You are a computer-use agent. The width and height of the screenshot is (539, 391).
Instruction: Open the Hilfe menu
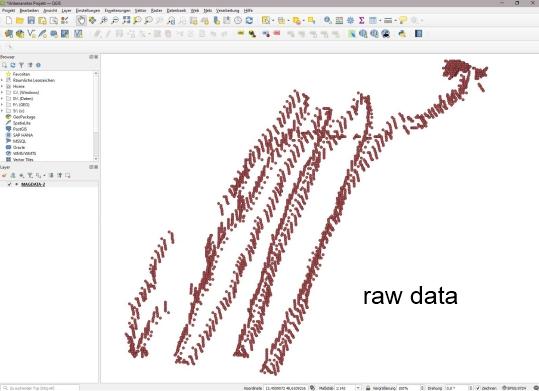[x=248, y=11]
